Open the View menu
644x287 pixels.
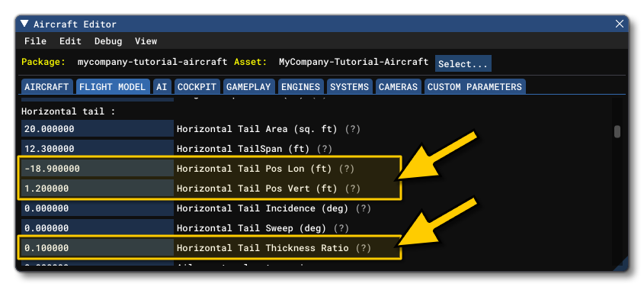[146, 41]
